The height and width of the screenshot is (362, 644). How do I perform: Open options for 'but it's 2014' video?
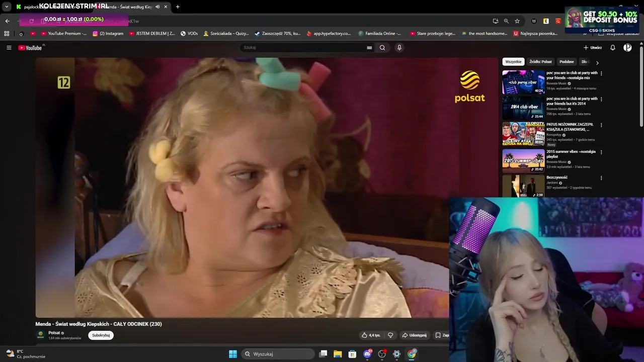pos(601,99)
